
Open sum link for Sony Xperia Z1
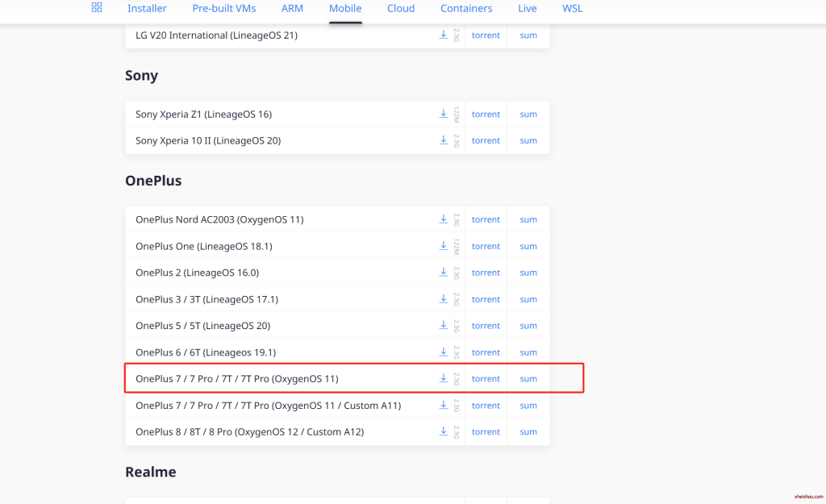coord(528,115)
